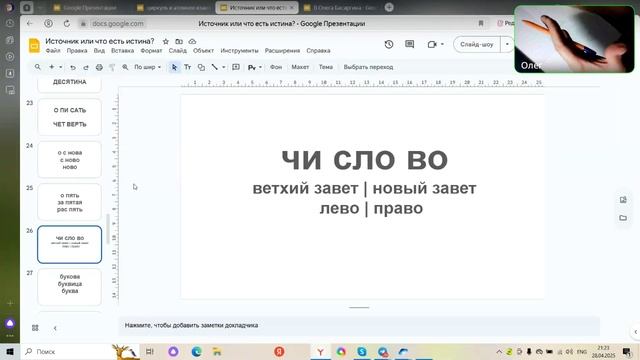Viewport: 640px width, 360px height.
Task: Open new slide layout dropdown arrow
Action: 61,67
